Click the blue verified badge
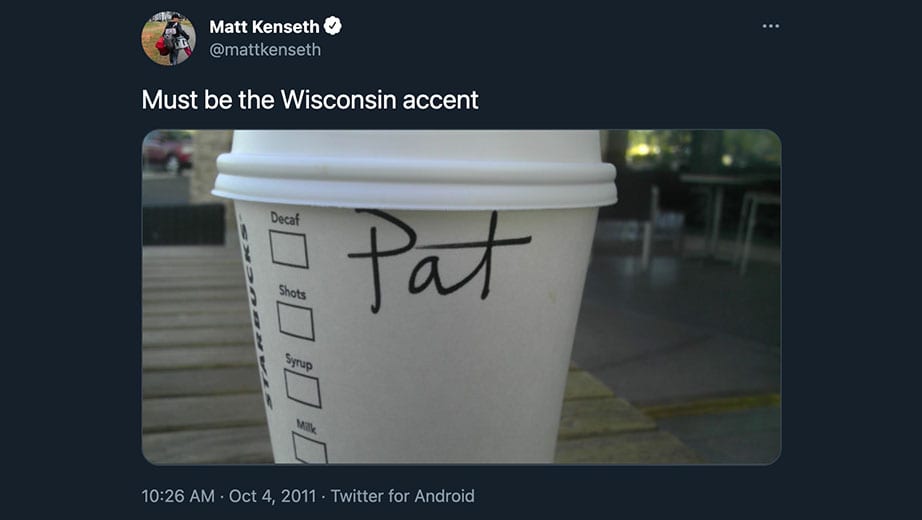Viewport: 922px width, 520px height. coord(333,26)
